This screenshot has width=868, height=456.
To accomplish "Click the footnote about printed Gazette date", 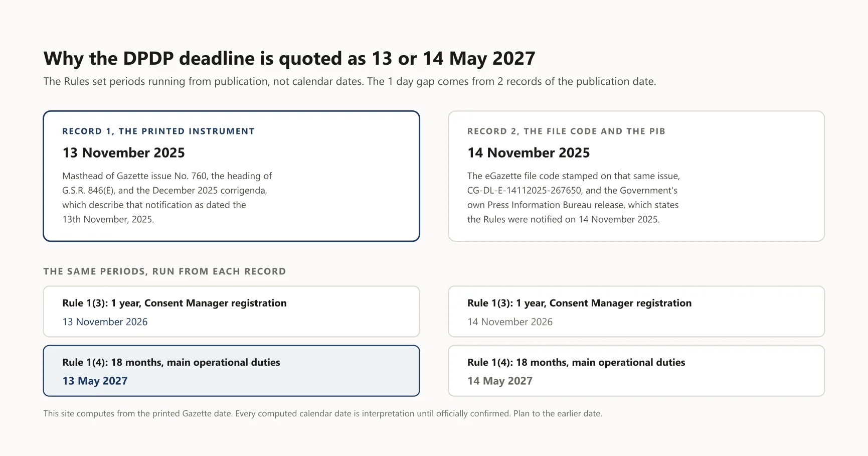I will point(322,413).
